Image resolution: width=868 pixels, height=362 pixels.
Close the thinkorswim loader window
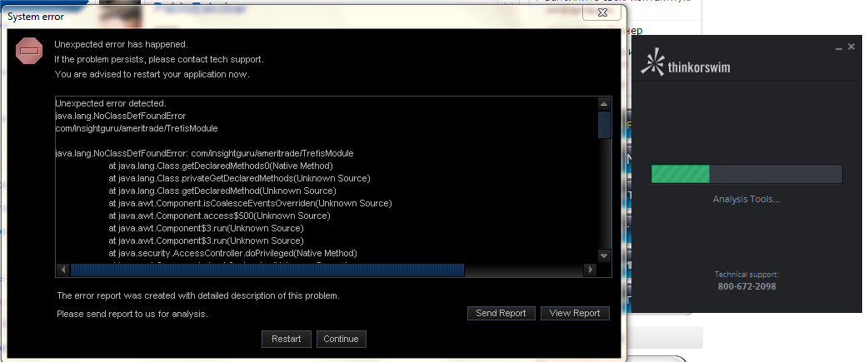coord(851,47)
